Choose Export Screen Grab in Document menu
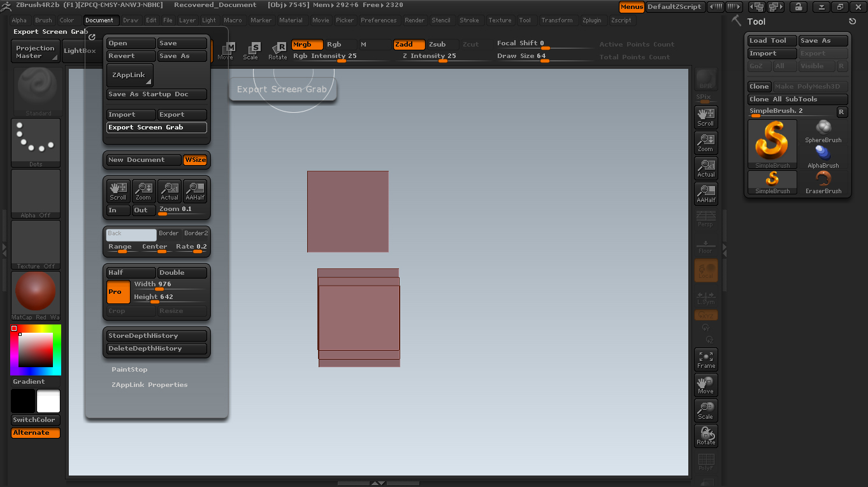Image resolution: width=868 pixels, height=487 pixels. (x=156, y=127)
